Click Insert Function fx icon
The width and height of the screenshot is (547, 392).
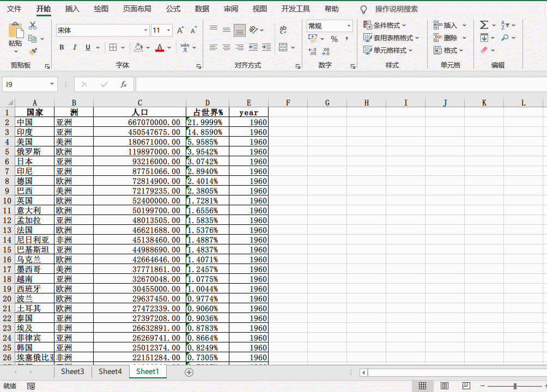[124, 84]
